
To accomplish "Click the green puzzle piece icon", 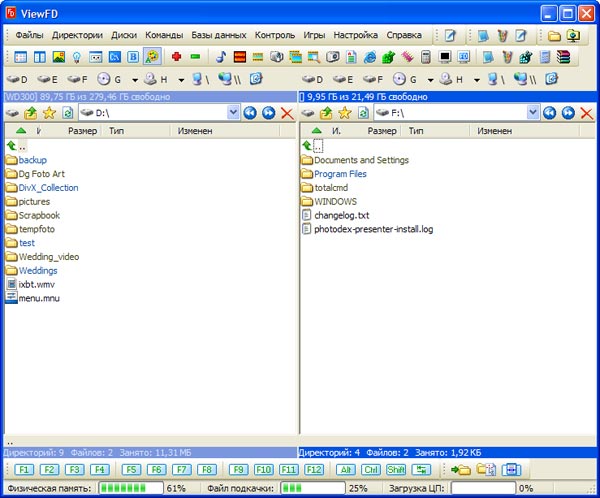I will point(388,57).
